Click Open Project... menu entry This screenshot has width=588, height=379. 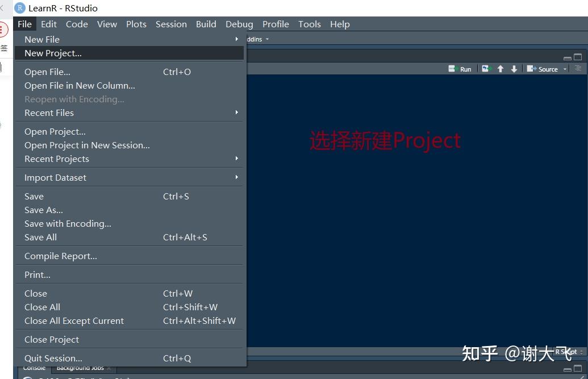[129, 132]
